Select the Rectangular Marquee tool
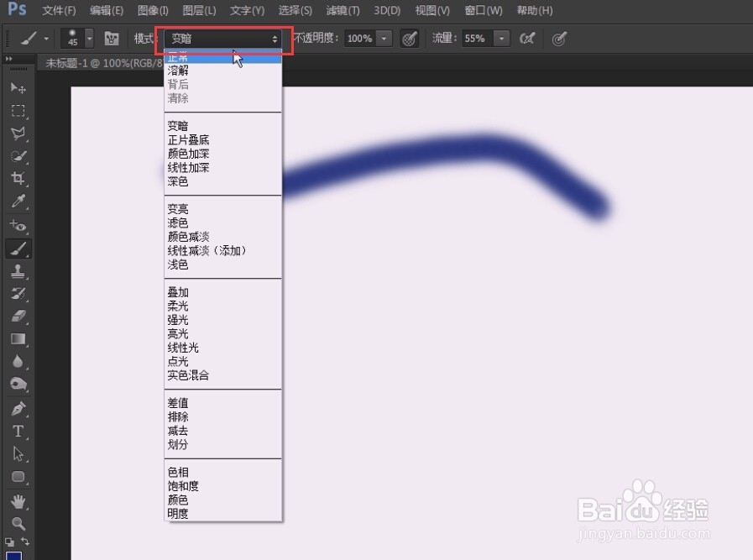This screenshot has height=560, width=753. pos(18,111)
